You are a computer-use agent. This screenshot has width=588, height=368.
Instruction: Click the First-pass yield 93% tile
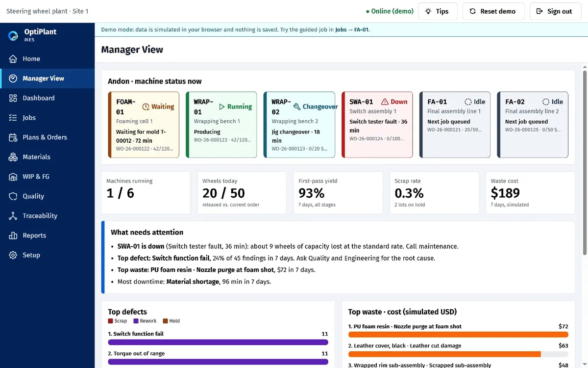pos(338,193)
